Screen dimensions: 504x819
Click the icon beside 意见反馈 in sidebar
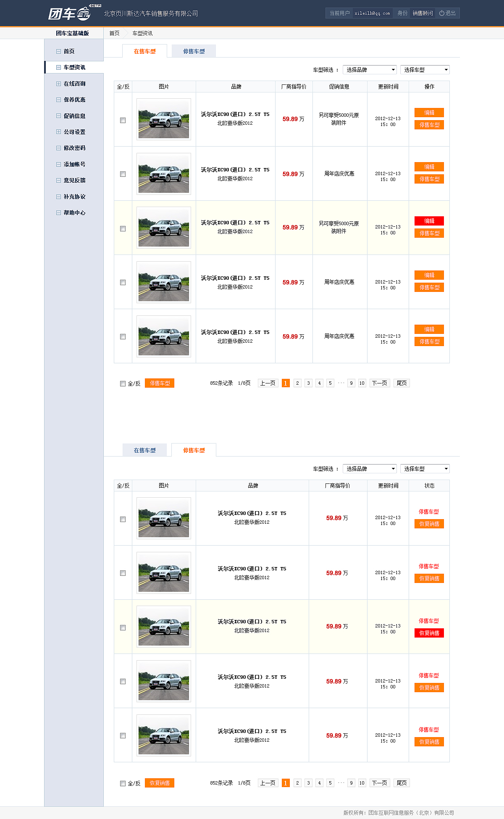[58, 180]
